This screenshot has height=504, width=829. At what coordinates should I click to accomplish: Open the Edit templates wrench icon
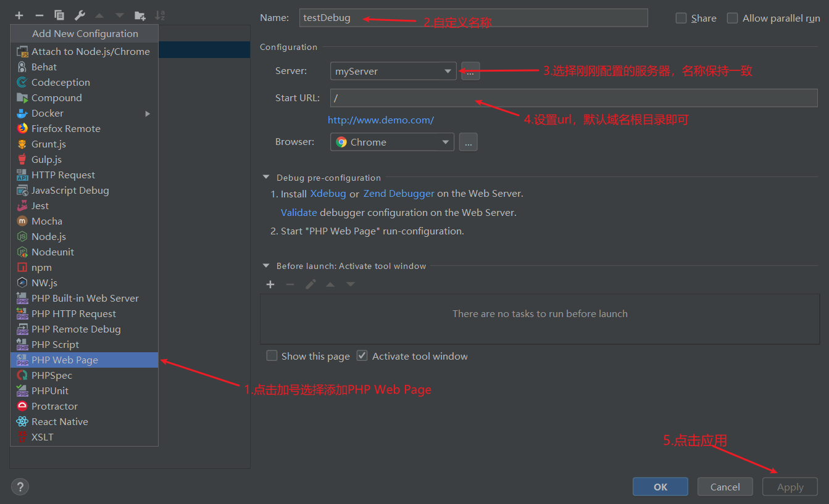click(x=80, y=15)
